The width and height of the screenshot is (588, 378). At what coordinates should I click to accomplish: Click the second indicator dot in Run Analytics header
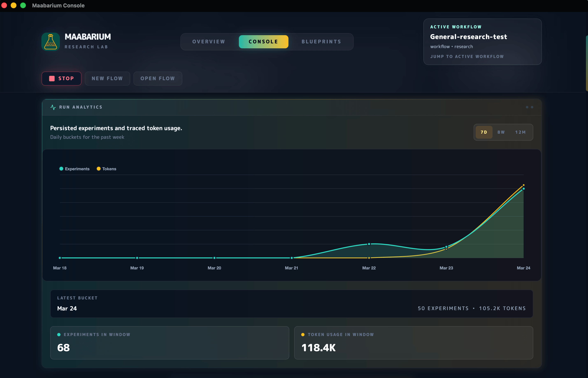532,107
